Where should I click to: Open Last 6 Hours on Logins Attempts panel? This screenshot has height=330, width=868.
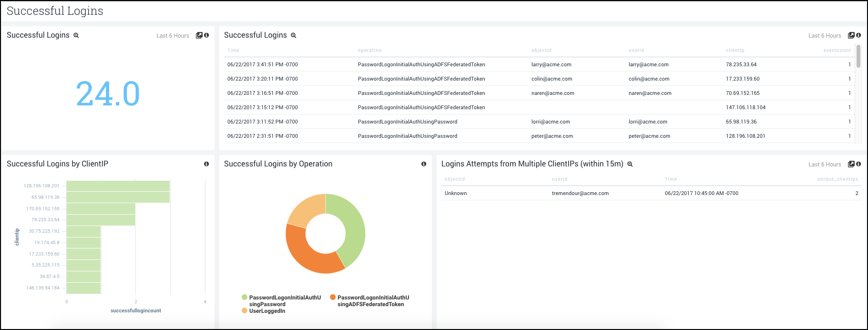(825, 165)
